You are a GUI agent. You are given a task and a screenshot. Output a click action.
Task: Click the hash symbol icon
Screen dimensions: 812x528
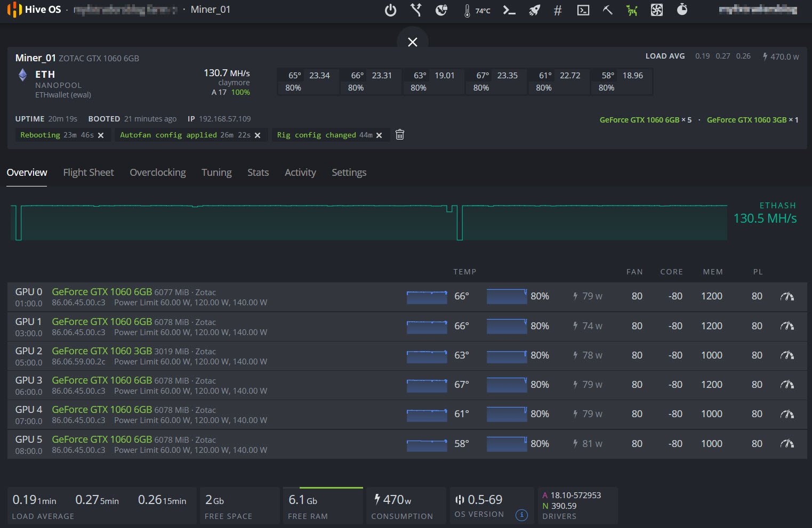click(x=558, y=10)
